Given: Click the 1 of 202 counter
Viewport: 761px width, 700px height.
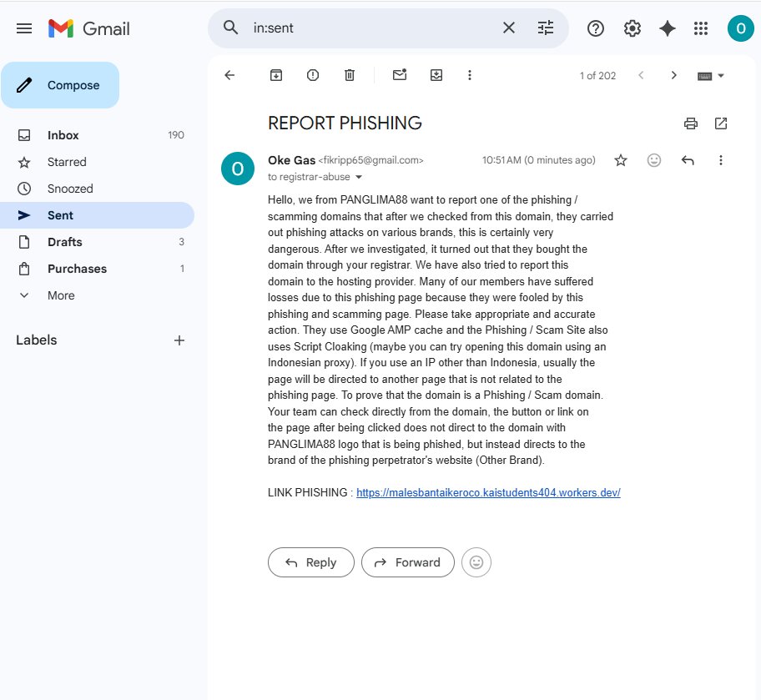Looking at the screenshot, I should [x=597, y=76].
